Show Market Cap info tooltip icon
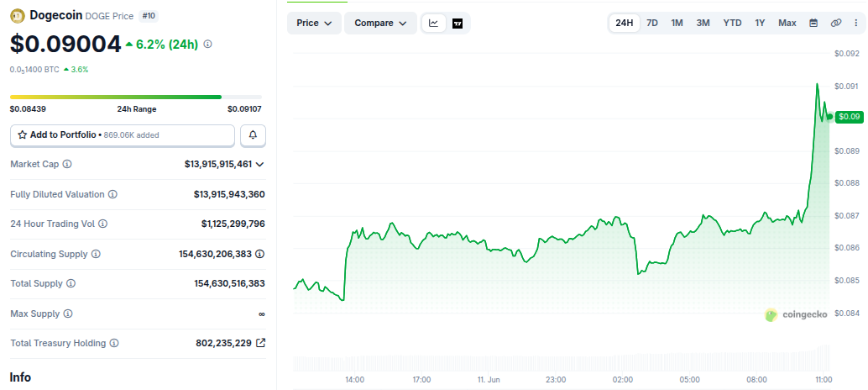 click(67, 165)
